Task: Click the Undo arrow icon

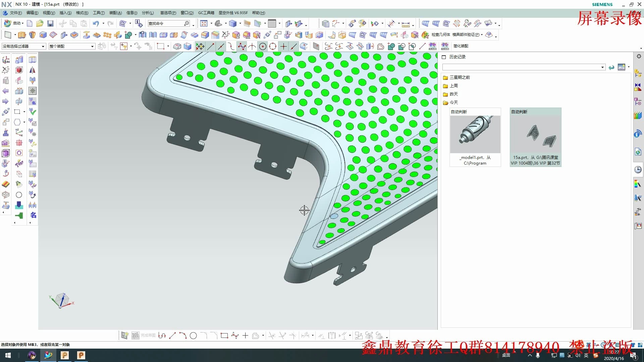Action: tap(96, 23)
